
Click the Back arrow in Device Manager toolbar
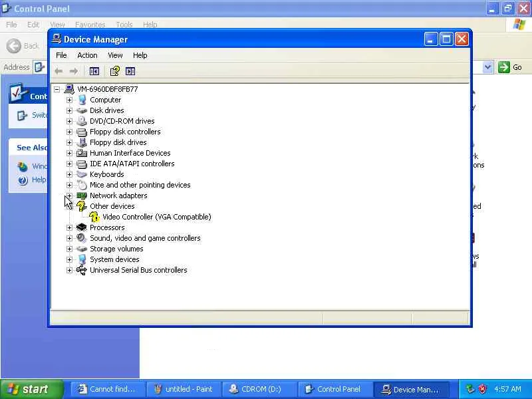pyautogui.click(x=59, y=71)
